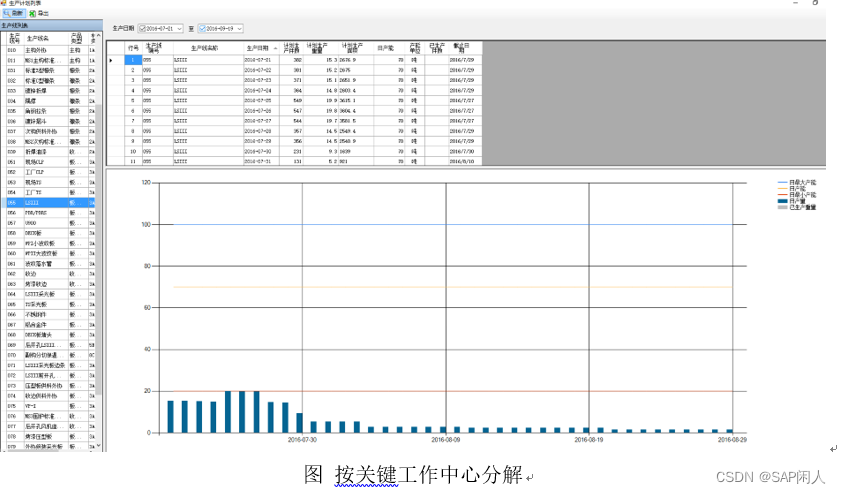841x494 pixels.
Task: Click the left list scroll-up arrow
Action: pyautogui.click(x=99, y=35)
